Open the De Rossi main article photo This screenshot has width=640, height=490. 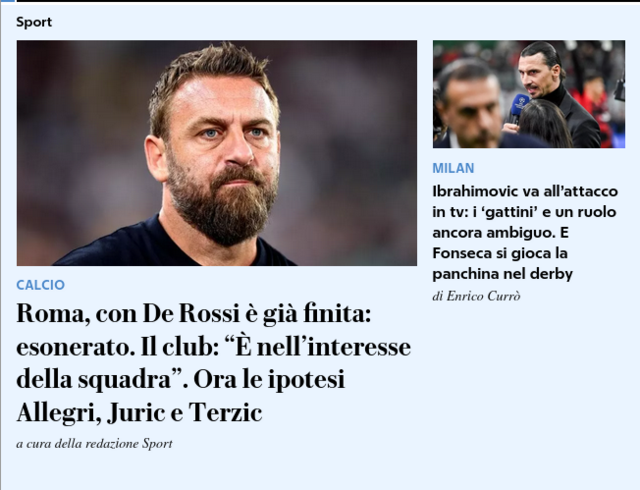pyautogui.click(x=217, y=153)
